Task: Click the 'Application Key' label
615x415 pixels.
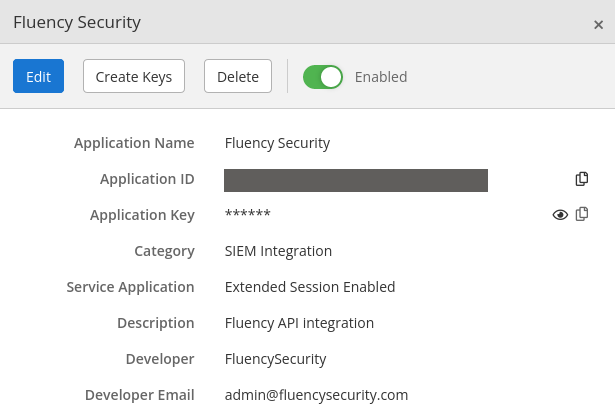Action: [x=142, y=215]
